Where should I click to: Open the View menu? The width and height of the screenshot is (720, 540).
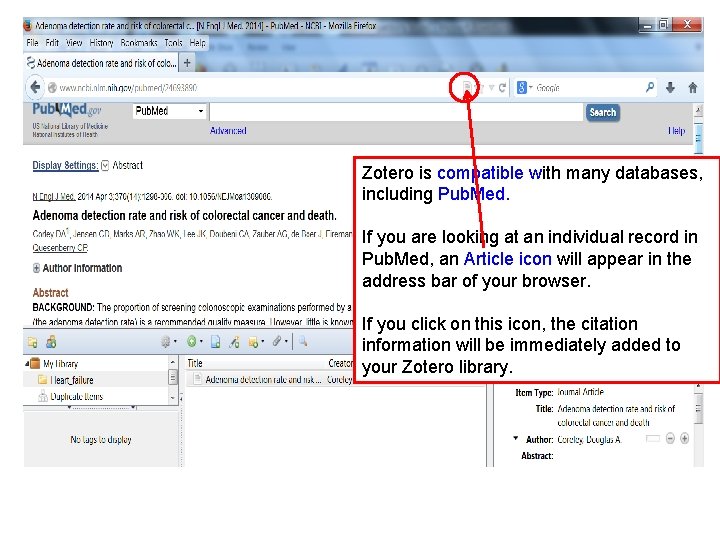[74, 43]
